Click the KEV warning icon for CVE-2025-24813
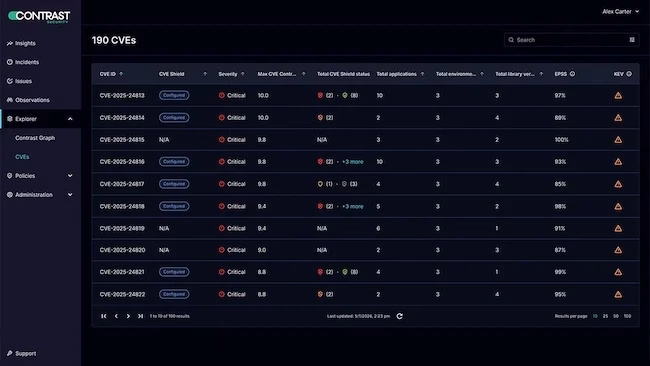 tap(618, 95)
